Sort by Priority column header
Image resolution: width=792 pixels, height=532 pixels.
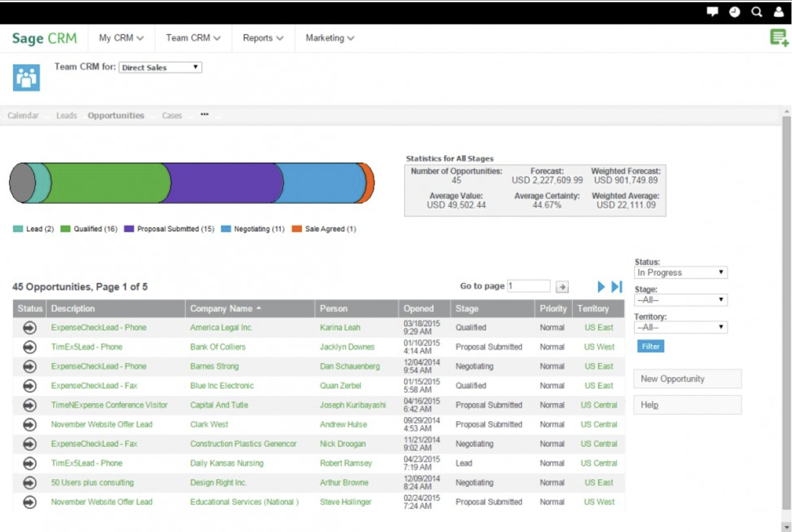coord(553,308)
